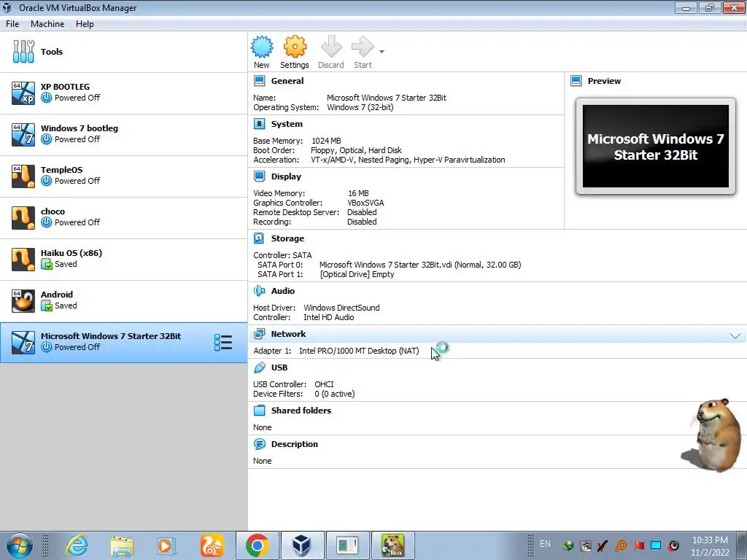
Task: Open the selected VM's tools menu icon
Action: 223,343
